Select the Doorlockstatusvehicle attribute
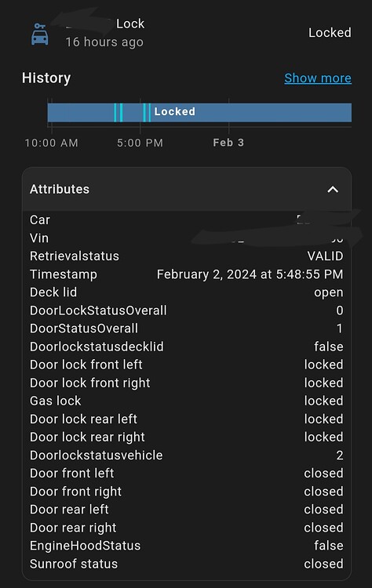This screenshot has width=372, height=588. (187, 456)
